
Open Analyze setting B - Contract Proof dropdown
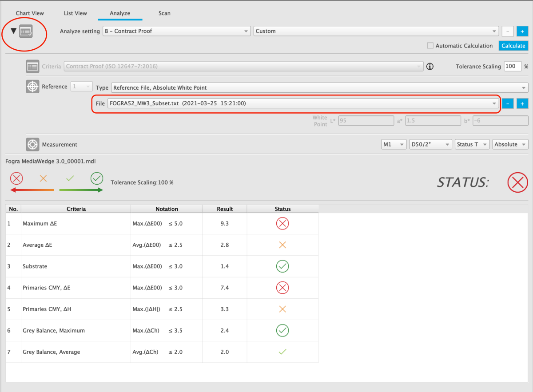coord(176,32)
